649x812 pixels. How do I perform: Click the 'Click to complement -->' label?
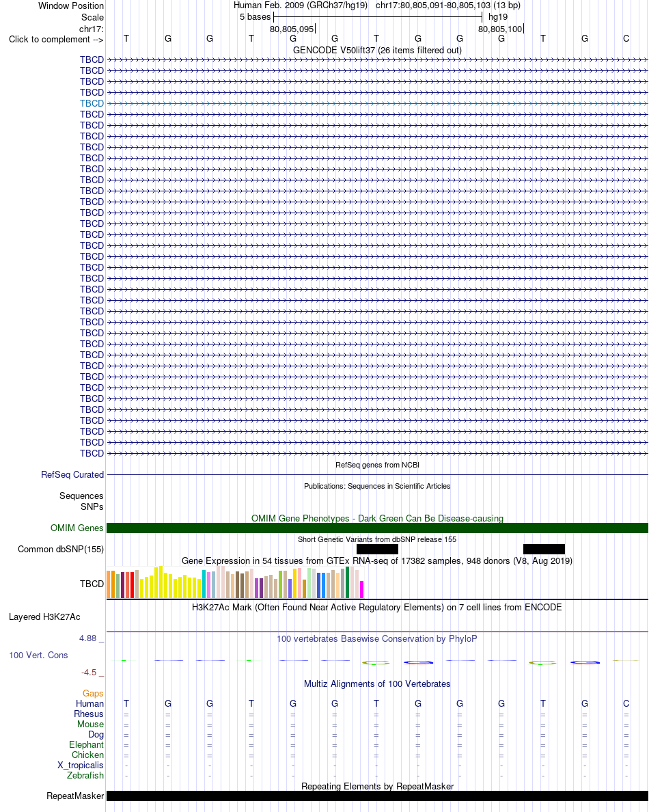(x=56, y=40)
